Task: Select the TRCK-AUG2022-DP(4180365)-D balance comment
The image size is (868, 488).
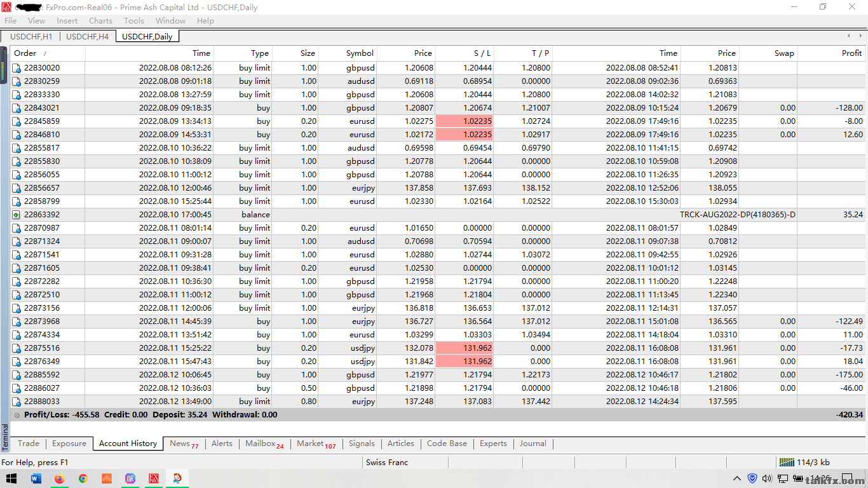Action: coord(737,215)
